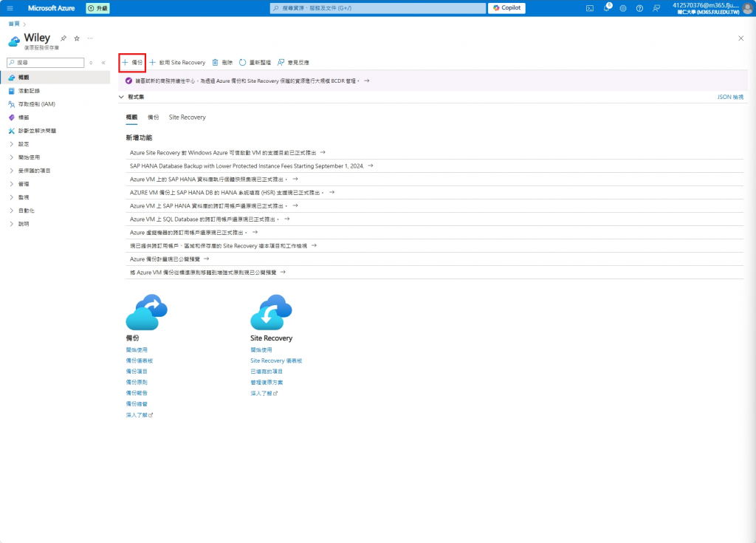Click the 意見反應 toolbar button

tap(293, 63)
